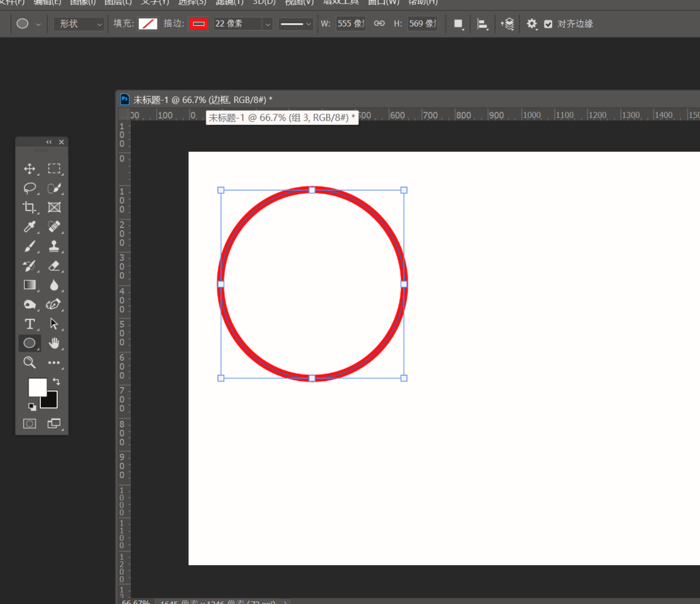Select the Clone Stamp tool
700x604 pixels.
pos(54,246)
